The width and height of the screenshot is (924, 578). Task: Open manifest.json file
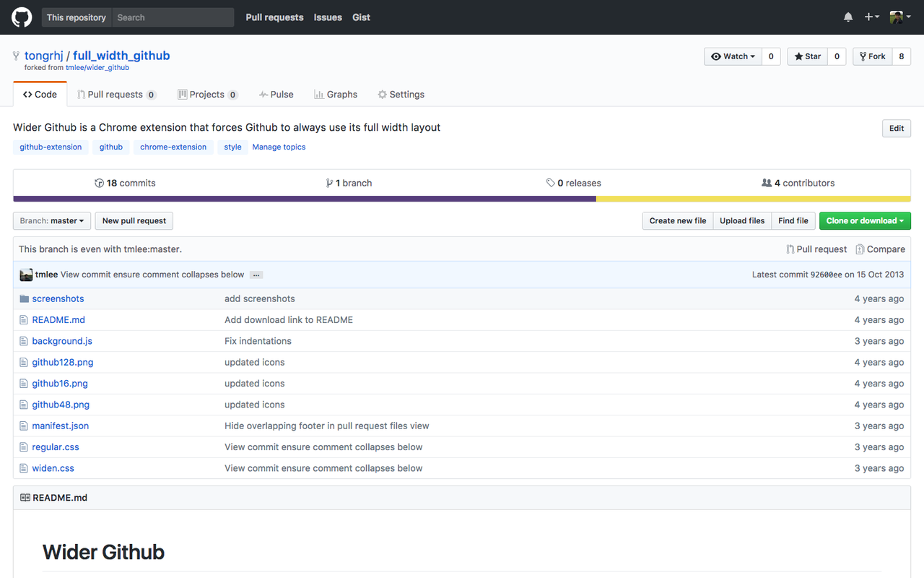point(61,426)
